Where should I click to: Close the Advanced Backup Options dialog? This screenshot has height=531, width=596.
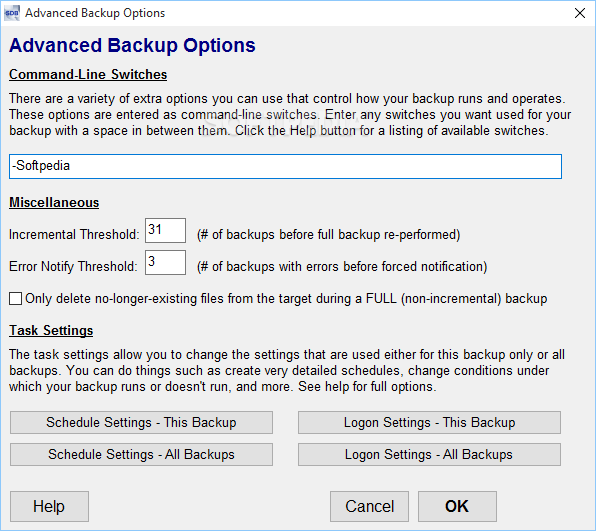click(580, 13)
